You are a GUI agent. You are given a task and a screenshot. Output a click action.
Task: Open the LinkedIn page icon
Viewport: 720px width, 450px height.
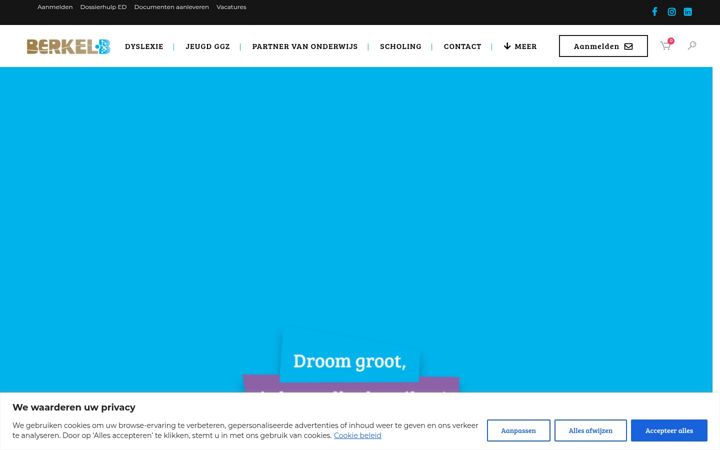pyautogui.click(x=687, y=12)
